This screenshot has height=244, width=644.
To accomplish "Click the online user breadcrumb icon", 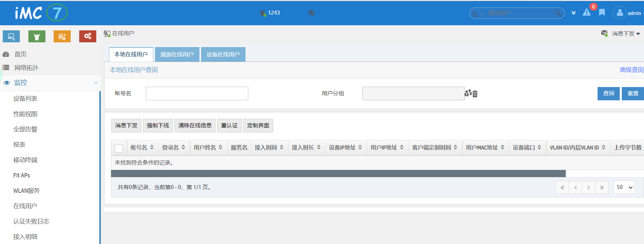I will (x=107, y=33).
